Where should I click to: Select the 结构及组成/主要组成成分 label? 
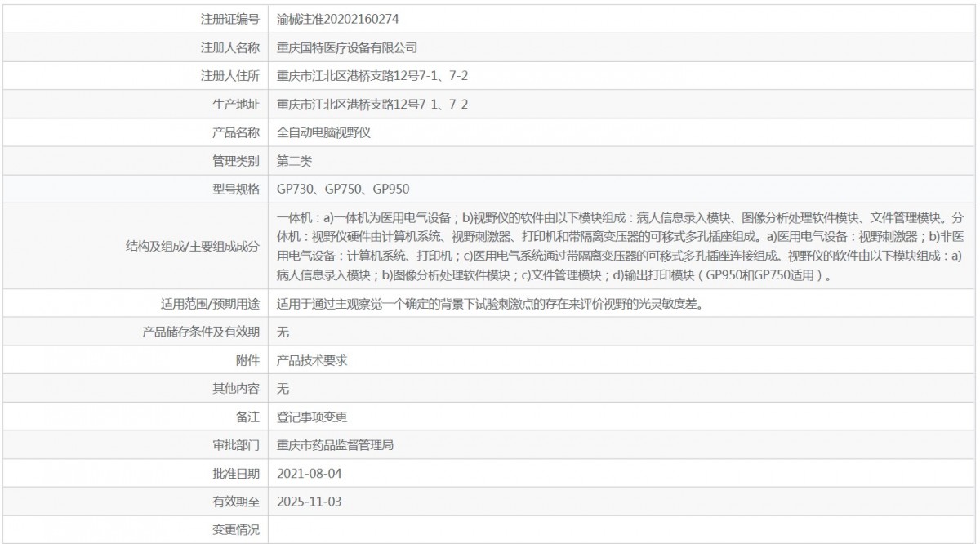click(193, 247)
